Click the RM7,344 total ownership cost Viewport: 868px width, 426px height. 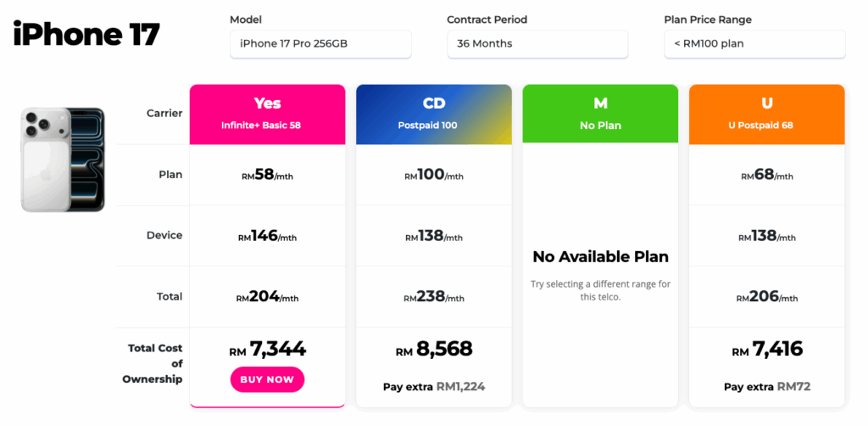(267, 349)
